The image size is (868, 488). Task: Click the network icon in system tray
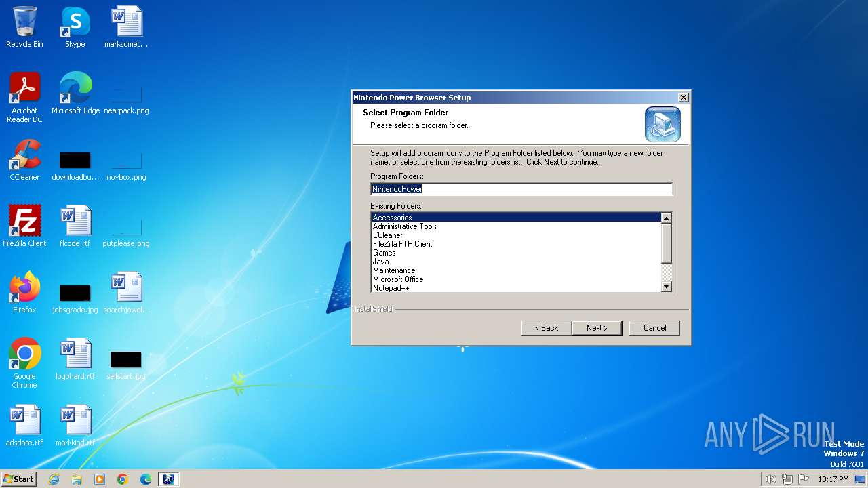coord(787,479)
